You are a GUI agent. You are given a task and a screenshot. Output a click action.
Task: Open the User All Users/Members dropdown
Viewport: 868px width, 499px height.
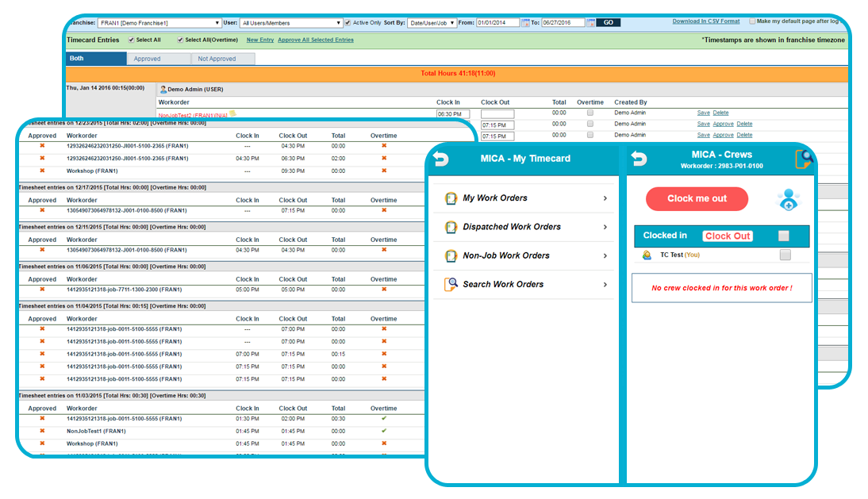pyautogui.click(x=291, y=23)
